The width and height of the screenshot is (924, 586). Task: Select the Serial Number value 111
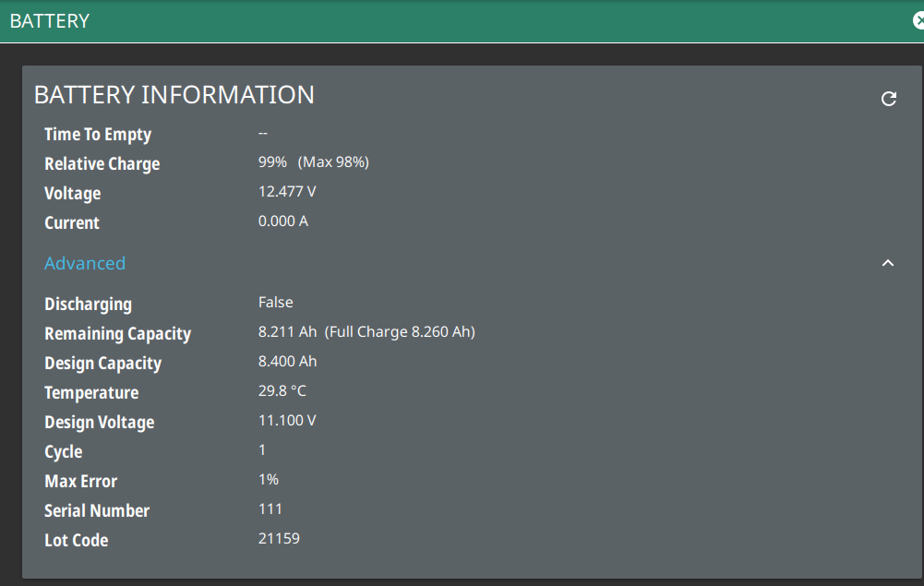coord(270,508)
